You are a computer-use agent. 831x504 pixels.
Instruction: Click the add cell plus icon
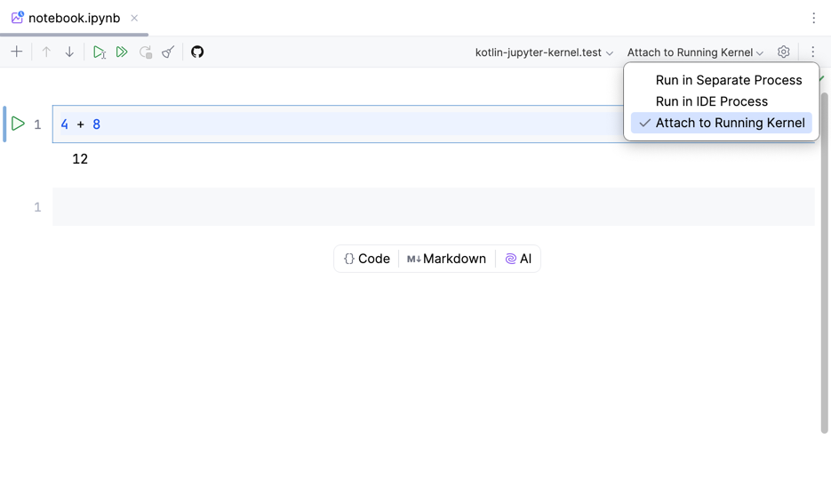tap(17, 52)
